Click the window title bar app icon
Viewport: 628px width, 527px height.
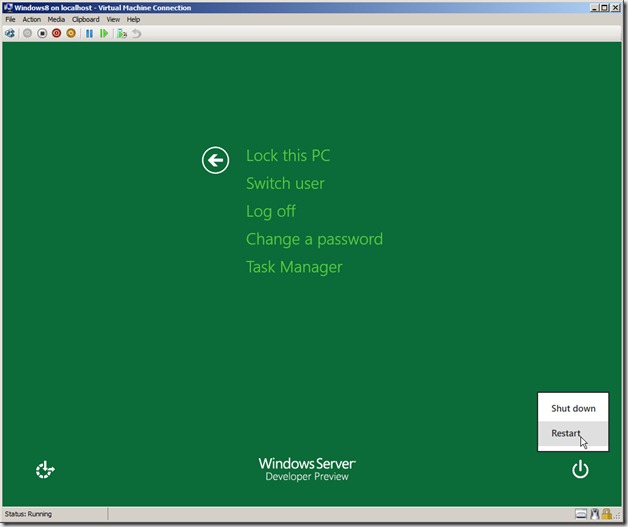[8, 8]
